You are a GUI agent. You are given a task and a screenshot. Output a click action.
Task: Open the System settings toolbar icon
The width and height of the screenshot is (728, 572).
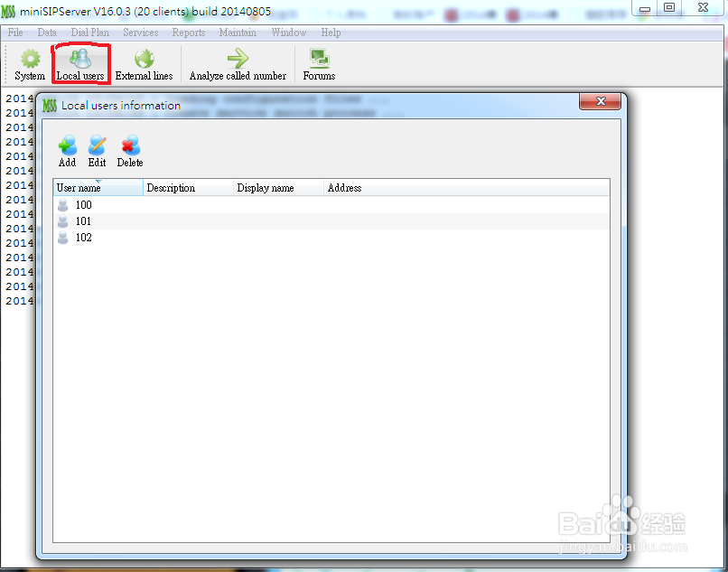[x=30, y=65]
